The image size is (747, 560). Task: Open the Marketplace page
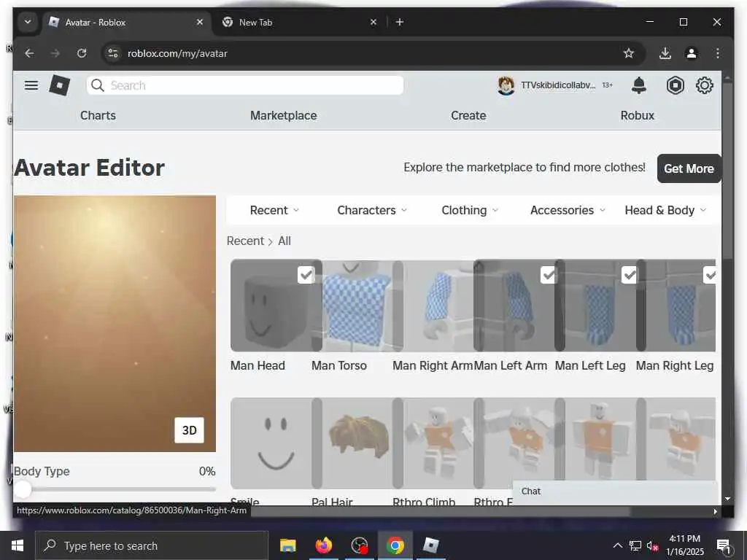tap(284, 116)
